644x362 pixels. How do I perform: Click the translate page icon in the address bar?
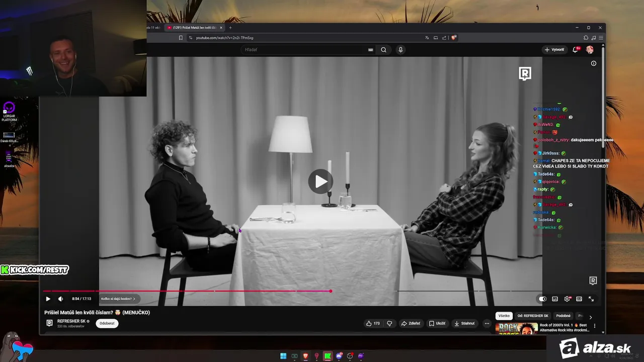[427, 38]
